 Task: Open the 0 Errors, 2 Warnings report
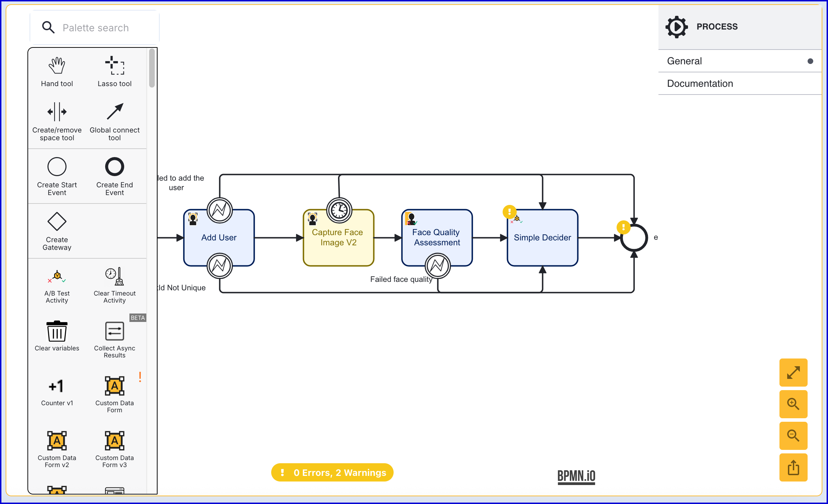coord(332,473)
